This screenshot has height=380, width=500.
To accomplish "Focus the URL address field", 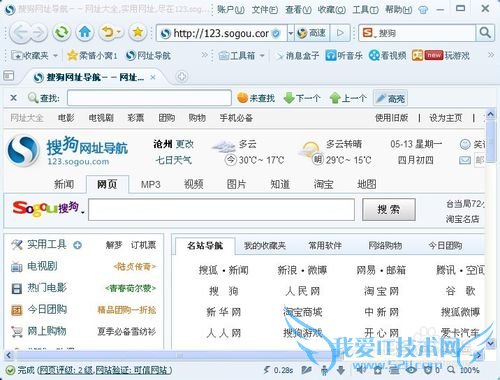I will 221,33.
